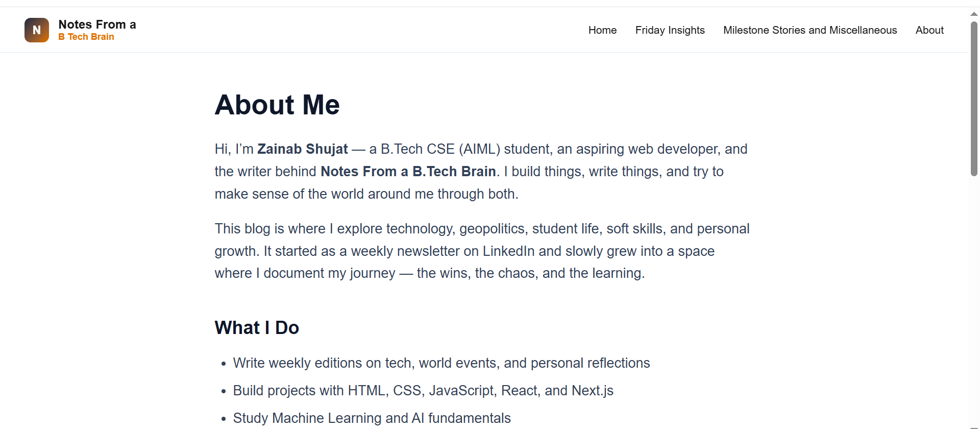Click the B Tech Brain subtitle
Viewport: 980px width, 429px height.
[x=86, y=37]
